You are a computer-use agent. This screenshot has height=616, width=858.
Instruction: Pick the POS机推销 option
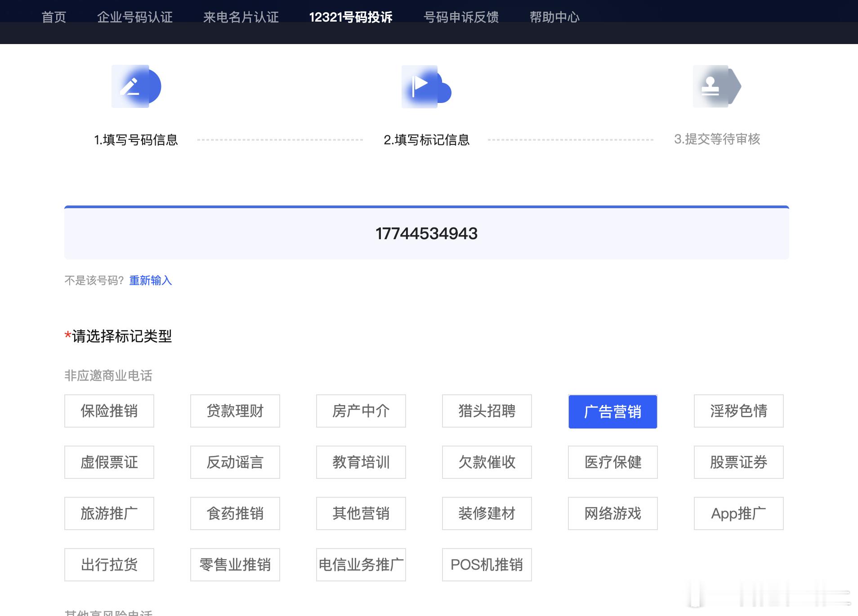[487, 565]
